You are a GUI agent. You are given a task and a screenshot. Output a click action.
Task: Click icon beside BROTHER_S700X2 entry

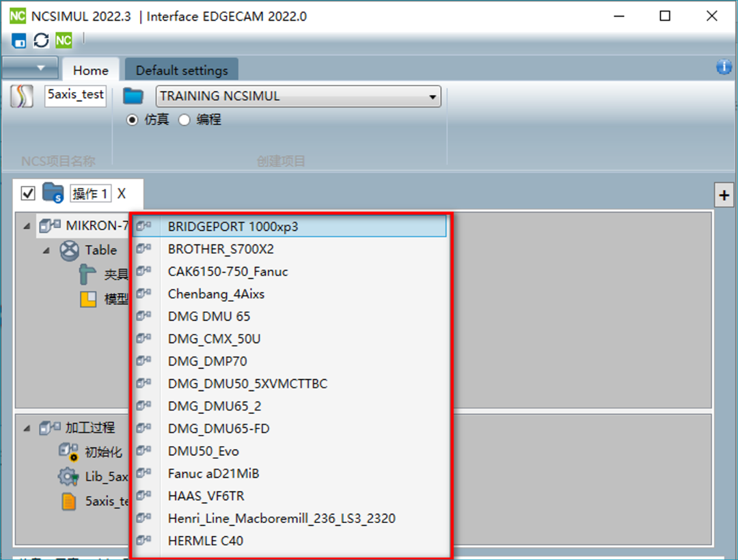(x=143, y=249)
